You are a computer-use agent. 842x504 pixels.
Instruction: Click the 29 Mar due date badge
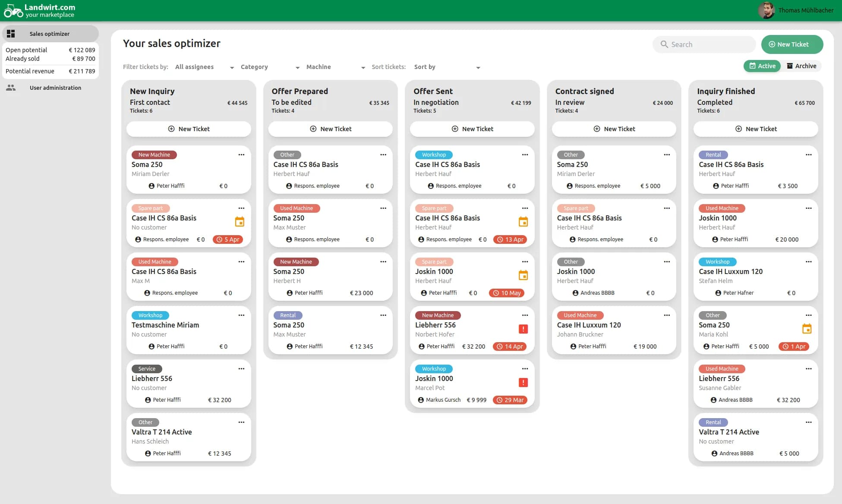(510, 400)
